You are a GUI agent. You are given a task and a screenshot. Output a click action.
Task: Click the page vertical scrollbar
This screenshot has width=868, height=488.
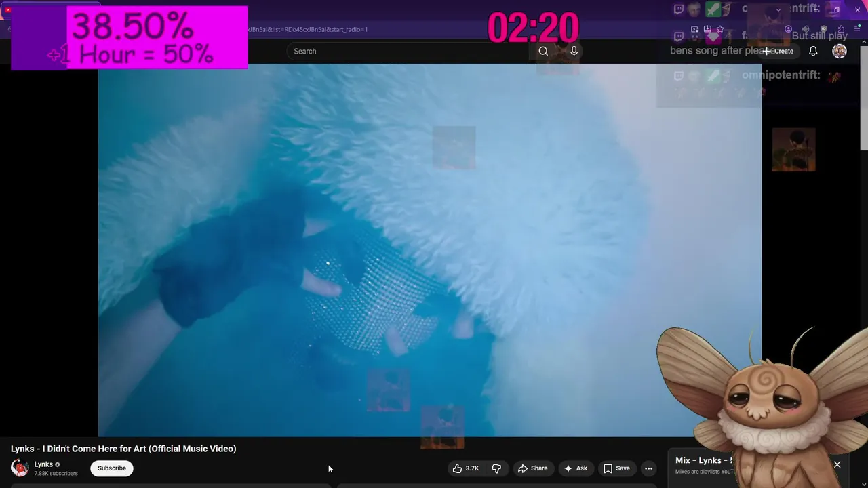[864, 99]
